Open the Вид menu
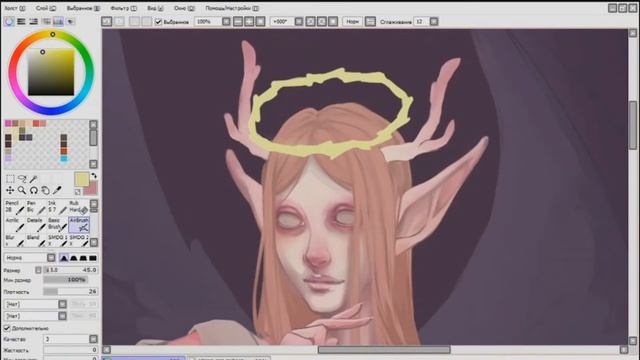 155,8
